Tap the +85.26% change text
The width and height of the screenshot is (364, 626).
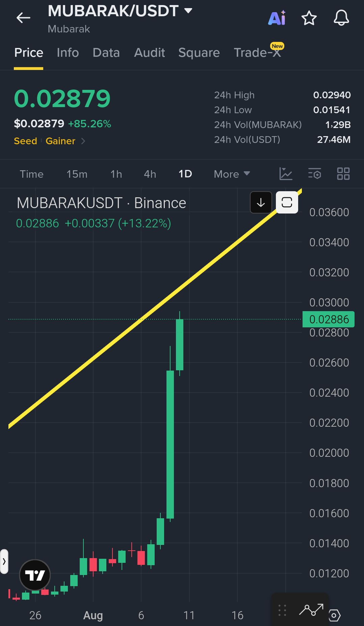click(89, 124)
